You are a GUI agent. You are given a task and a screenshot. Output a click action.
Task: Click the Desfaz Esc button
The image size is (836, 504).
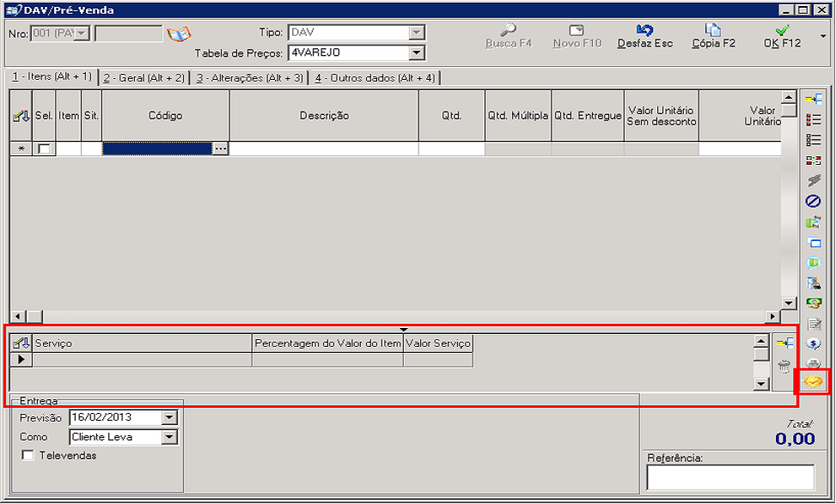pos(645,36)
